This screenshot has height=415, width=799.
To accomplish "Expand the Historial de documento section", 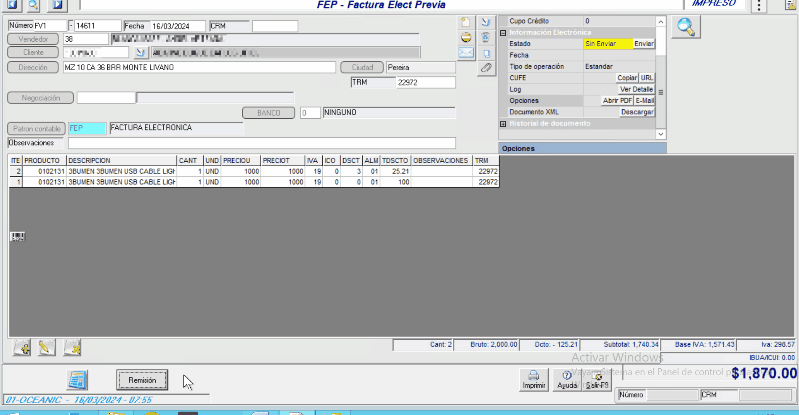I will point(503,124).
